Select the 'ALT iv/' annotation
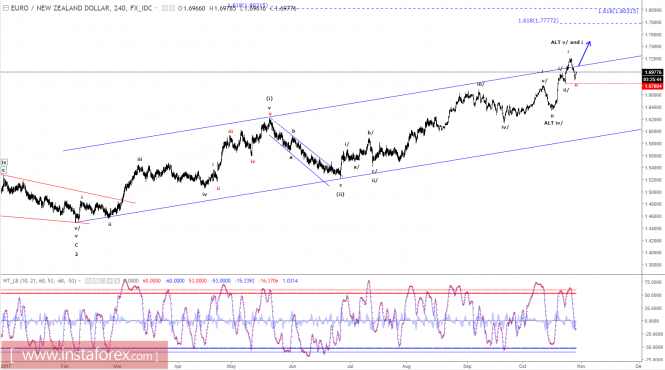Screen dimensions: 665x370 point(553,123)
